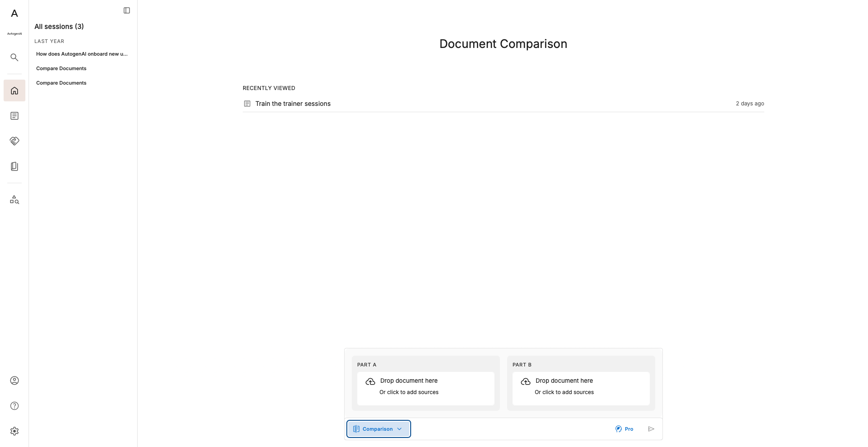The height and width of the screenshot is (447, 868).
Task: Open help via question mark icon
Action: [x=14, y=406]
